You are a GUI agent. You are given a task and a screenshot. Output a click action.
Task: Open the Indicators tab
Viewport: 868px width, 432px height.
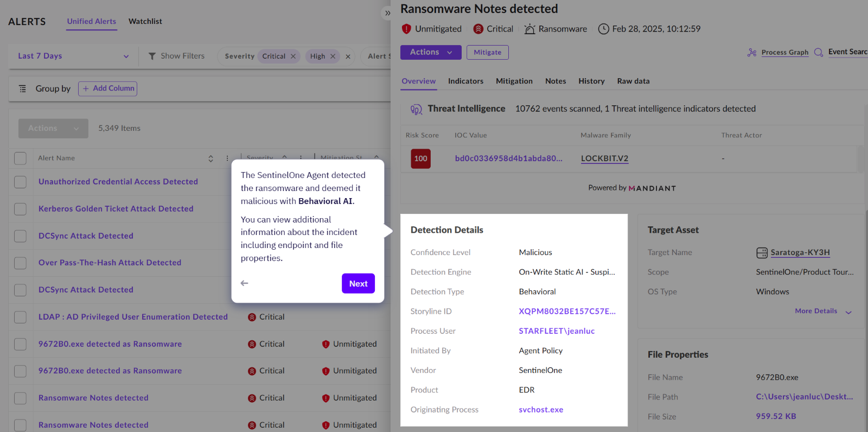[465, 81]
